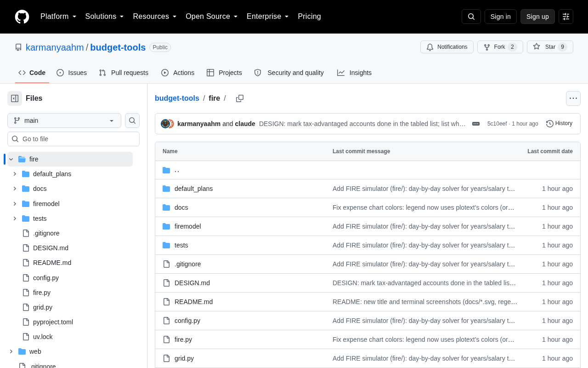Open the budget-tools breadcrumb link
The width and height of the screenshot is (588, 368).
(177, 98)
